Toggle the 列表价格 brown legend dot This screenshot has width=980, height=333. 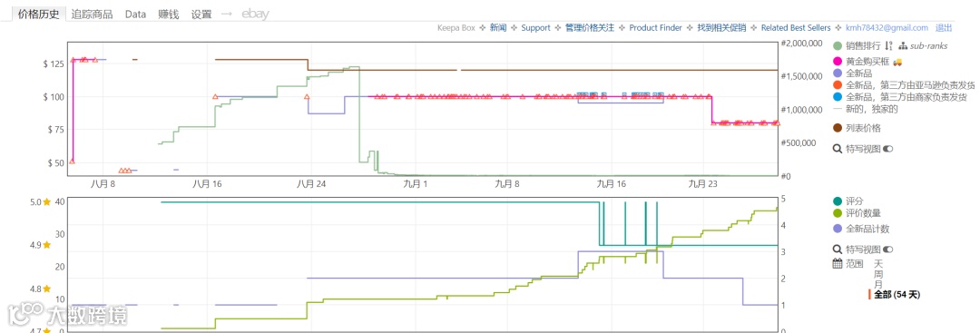(838, 127)
